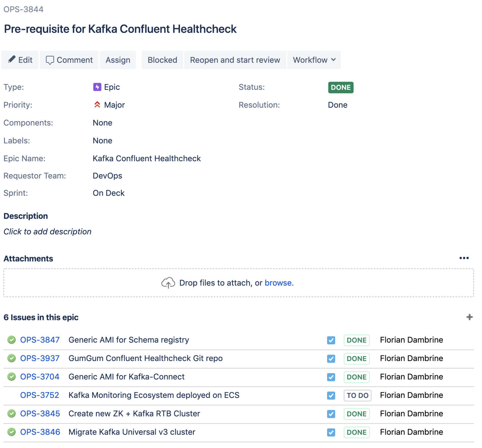Screen dimensions: 482x448
Task: Click green check icon for OPS-3847
Action: click(x=12, y=340)
